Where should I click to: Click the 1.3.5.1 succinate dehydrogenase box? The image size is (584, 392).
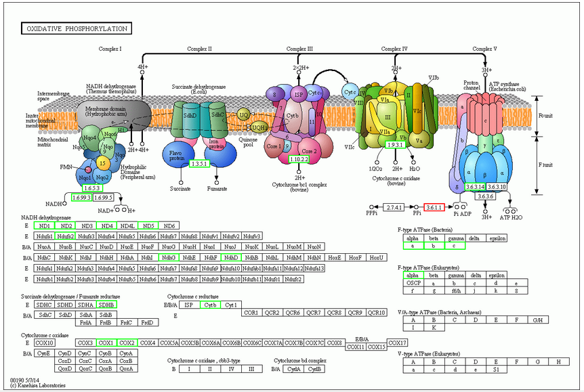[x=199, y=164]
